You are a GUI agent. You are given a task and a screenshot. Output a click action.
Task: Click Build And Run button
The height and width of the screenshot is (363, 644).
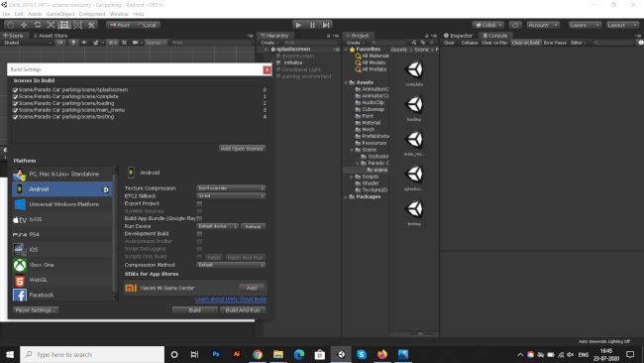click(x=243, y=310)
